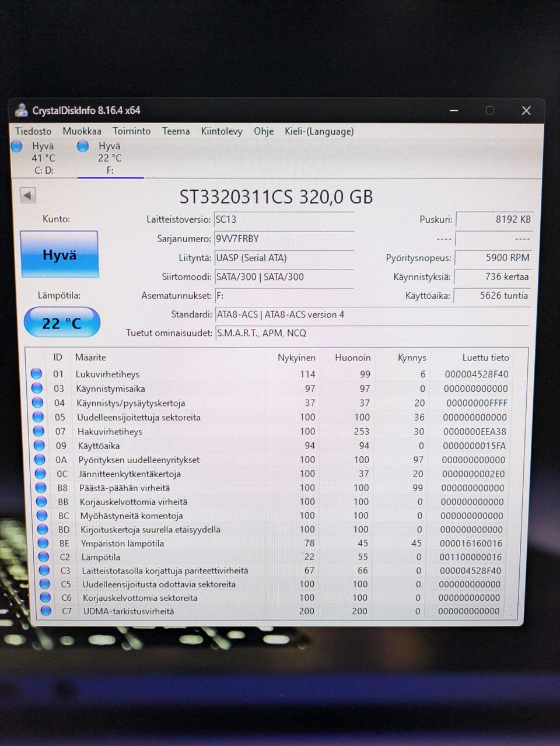Open the Tiedosto menu
560x746 pixels.
coord(33,131)
